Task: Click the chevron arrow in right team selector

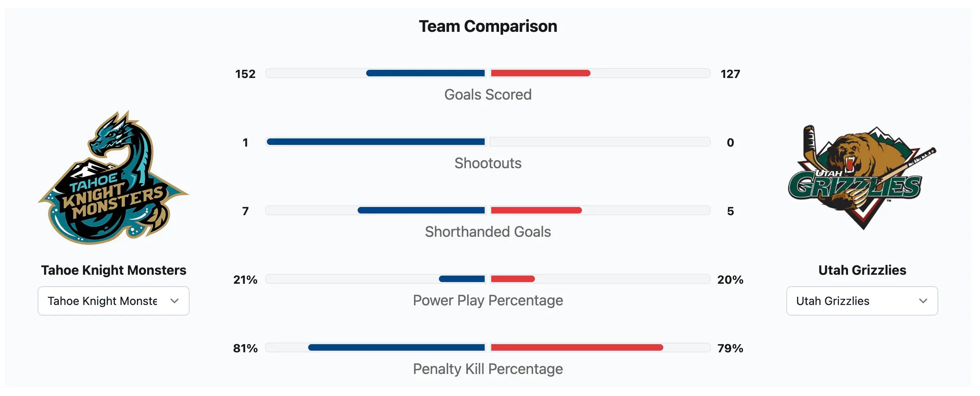Action: coord(923,301)
